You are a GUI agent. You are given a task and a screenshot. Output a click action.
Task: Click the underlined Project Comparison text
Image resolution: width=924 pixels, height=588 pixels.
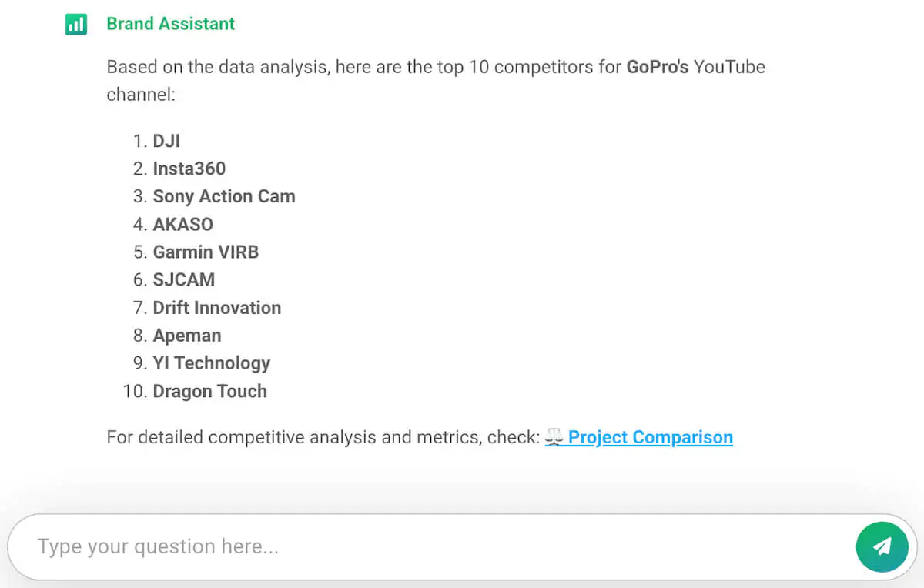tap(651, 436)
